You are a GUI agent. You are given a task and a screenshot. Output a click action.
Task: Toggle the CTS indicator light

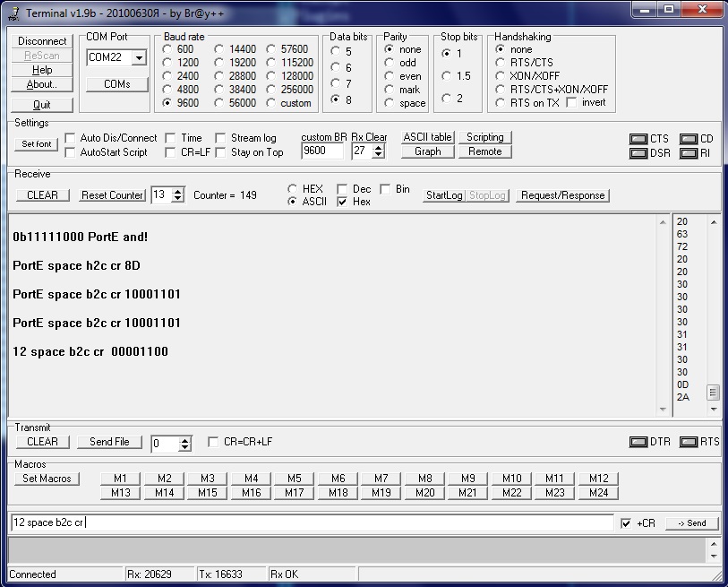pos(638,139)
